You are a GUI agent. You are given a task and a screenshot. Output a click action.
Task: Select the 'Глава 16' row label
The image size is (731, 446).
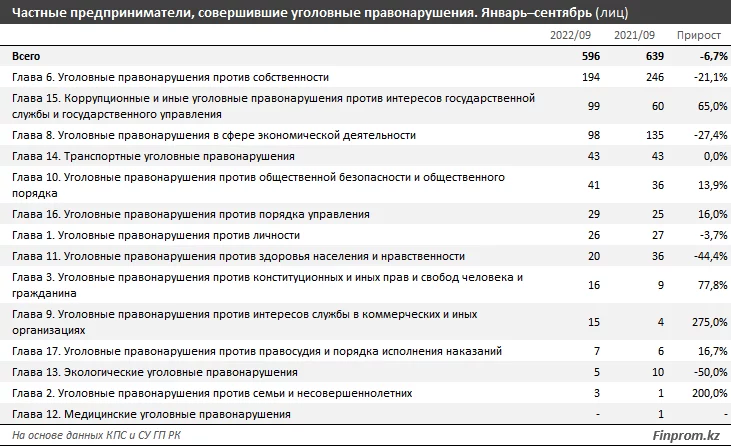pyautogui.click(x=191, y=214)
